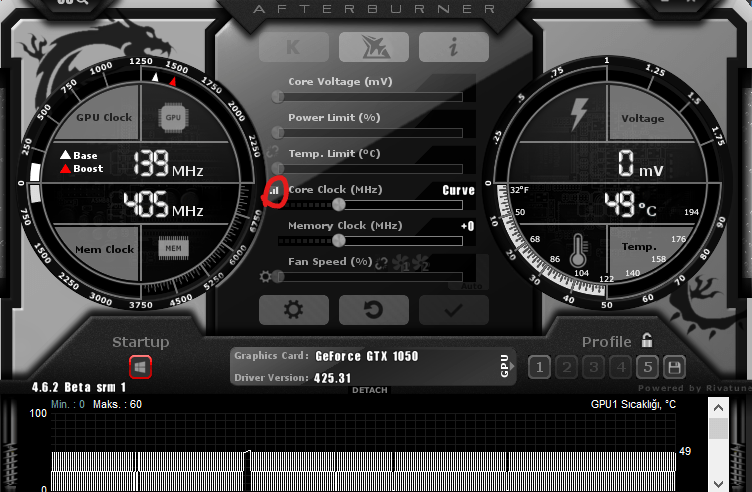Click the GeForce GTX 1050 card name
The width and height of the screenshot is (752, 492).
367,356
